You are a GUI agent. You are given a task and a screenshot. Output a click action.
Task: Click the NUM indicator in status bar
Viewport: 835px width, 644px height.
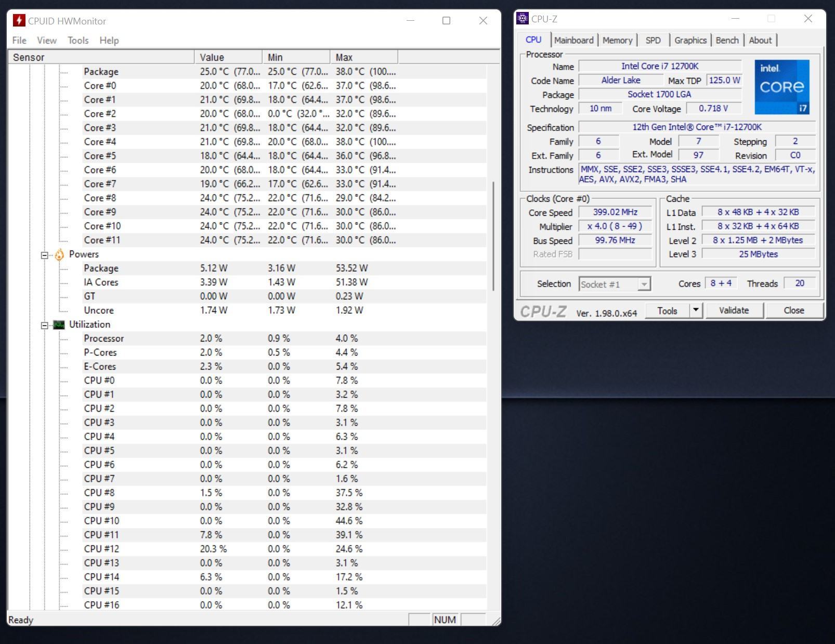pos(445,620)
